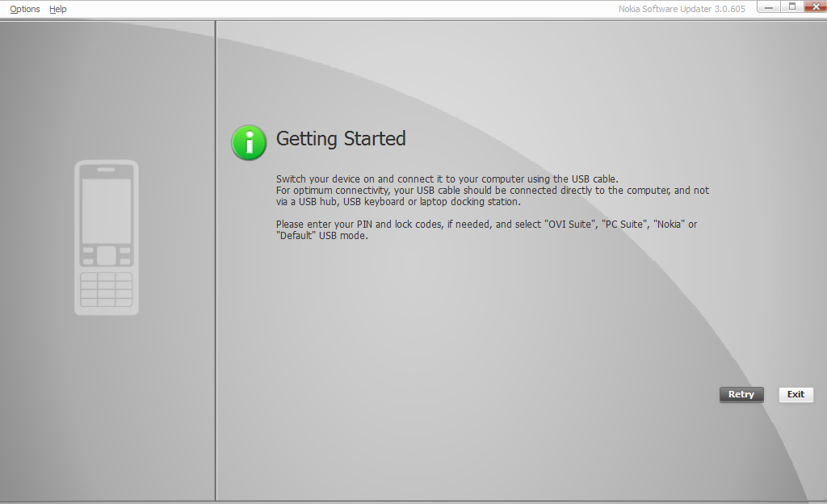Click the "Getting Started" heading
827x504 pixels.
[341, 139]
